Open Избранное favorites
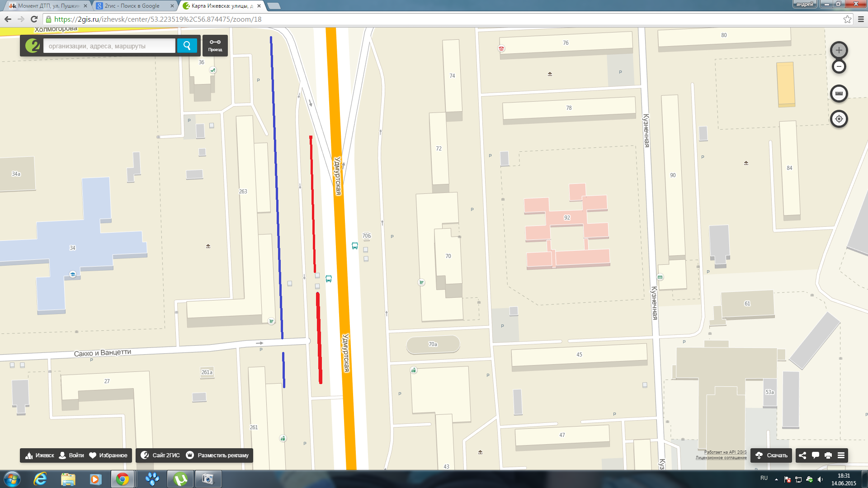This screenshot has height=488, width=868. point(108,455)
